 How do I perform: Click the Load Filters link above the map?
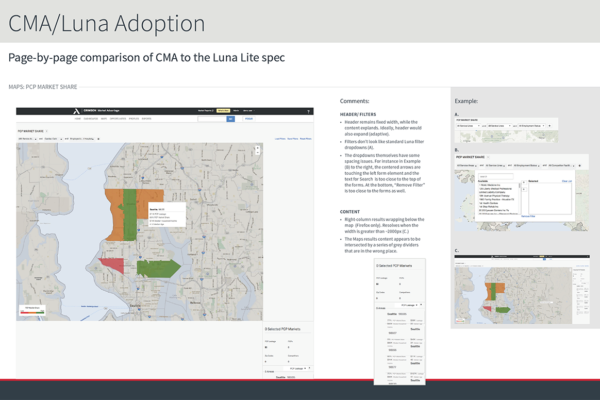pos(280,139)
